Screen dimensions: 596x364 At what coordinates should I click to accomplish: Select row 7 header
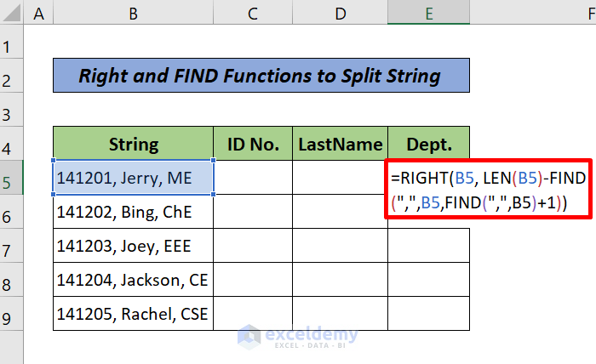(12, 248)
